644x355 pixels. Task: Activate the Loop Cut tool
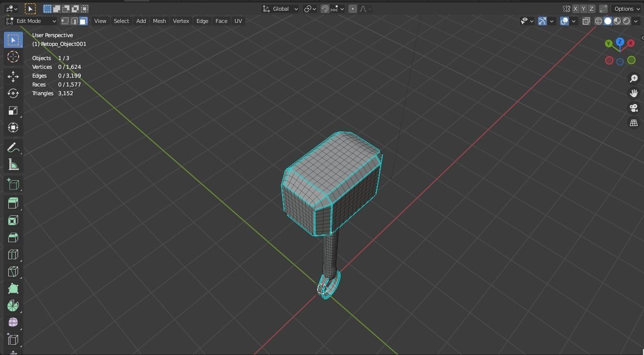click(13, 254)
